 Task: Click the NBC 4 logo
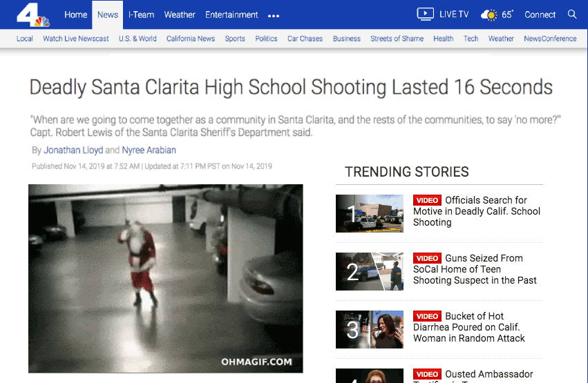32,16
